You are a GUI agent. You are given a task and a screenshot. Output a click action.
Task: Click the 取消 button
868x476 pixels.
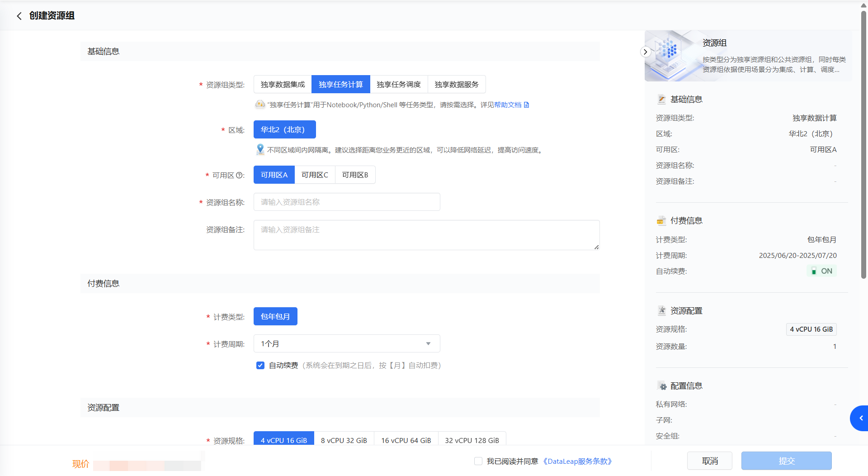(x=709, y=461)
